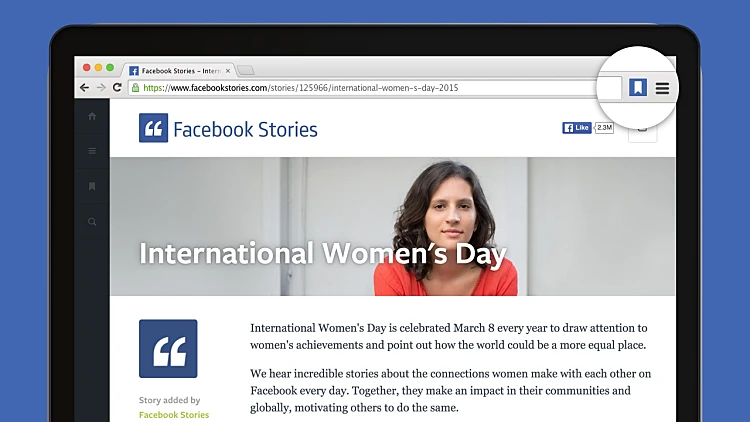Close the Facebook Stories tab
This screenshot has width=750, height=422.
click(x=228, y=71)
